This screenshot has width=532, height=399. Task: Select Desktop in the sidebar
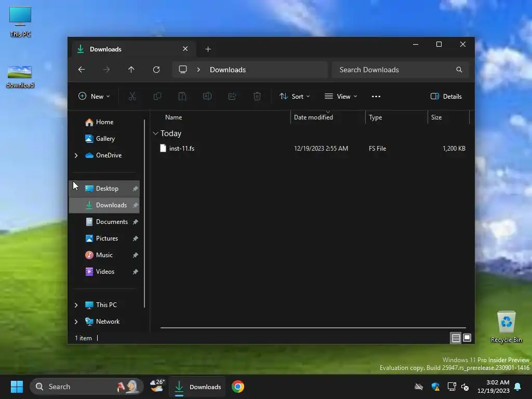(104, 189)
